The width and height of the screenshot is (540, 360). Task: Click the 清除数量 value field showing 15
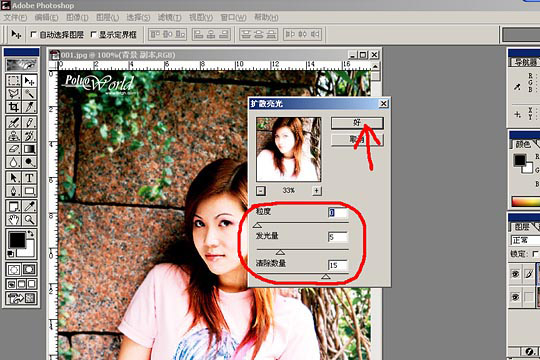[338, 265]
